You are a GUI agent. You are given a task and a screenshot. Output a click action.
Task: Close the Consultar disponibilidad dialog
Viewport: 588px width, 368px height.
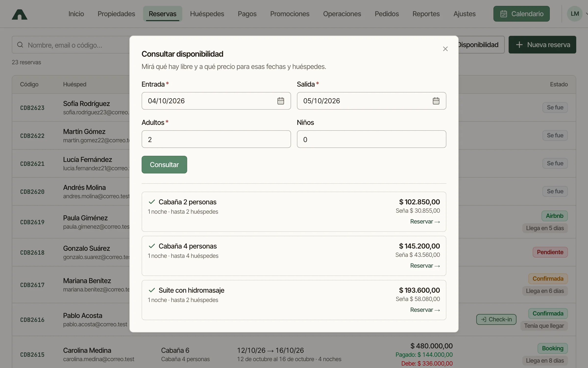(x=445, y=49)
